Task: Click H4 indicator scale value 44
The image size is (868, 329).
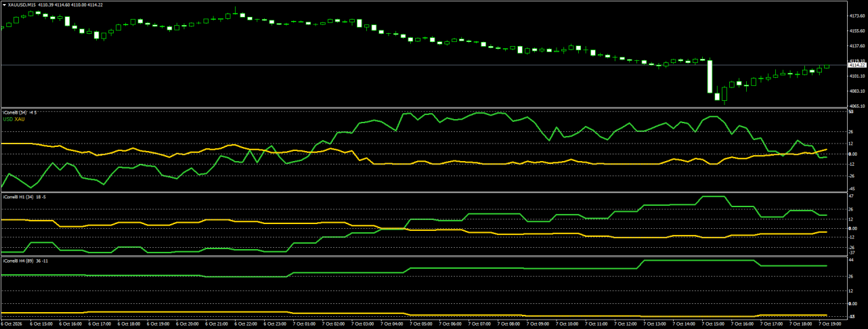Action: 851,261
